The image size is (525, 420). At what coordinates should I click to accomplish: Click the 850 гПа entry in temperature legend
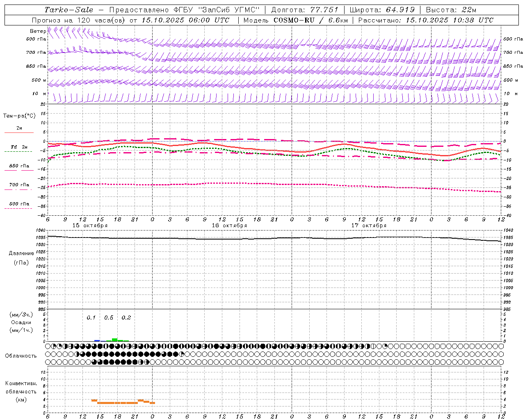pos(19,166)
